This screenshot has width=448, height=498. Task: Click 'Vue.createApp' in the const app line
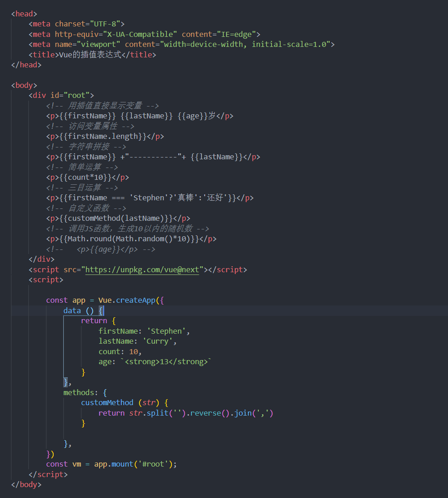pos(126,300)
